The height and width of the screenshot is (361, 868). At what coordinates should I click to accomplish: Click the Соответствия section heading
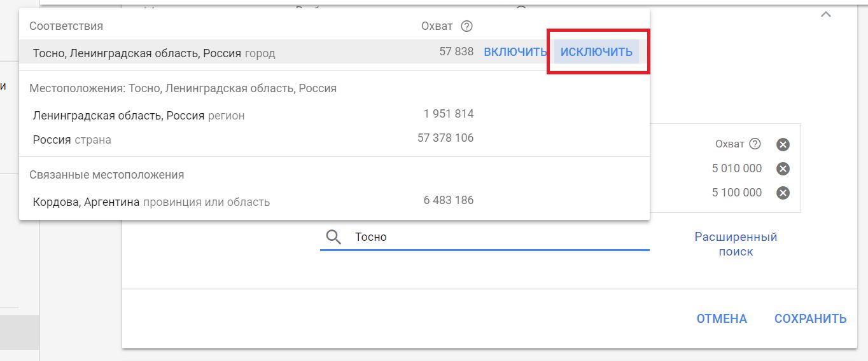tap(66, 26)
